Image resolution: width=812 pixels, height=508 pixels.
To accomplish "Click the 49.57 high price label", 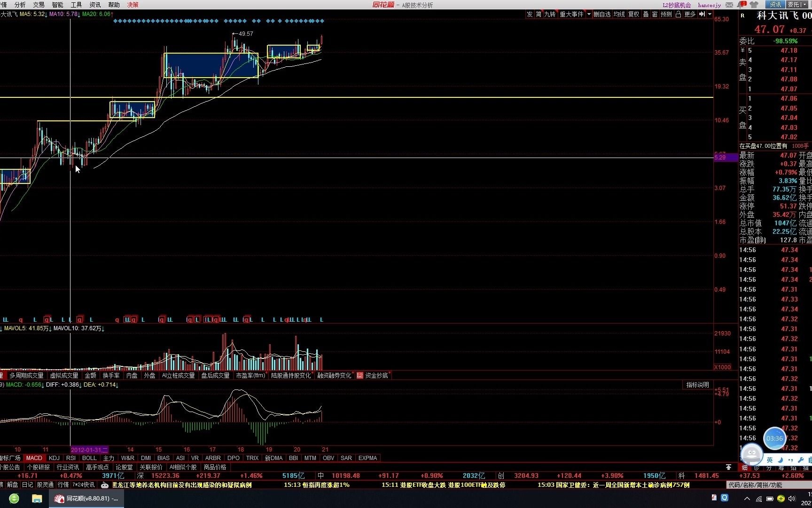I will pyautogui.click(x=246, y=34).
